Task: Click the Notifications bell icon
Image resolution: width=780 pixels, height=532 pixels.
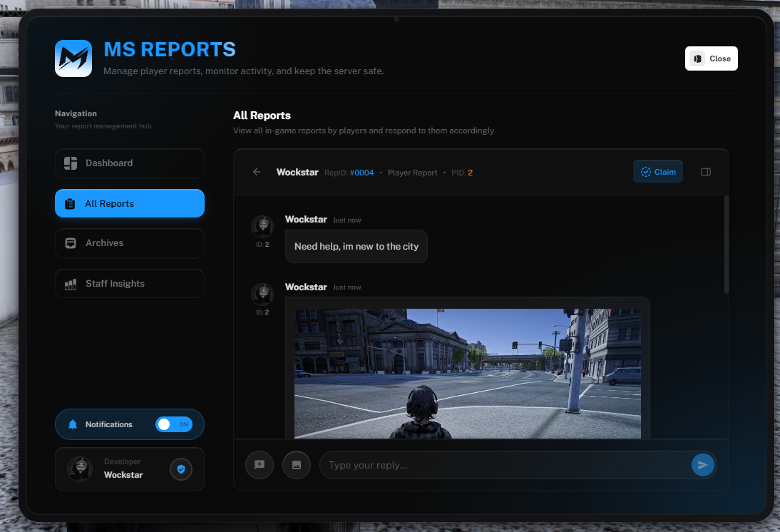Action: pos(73,424)
